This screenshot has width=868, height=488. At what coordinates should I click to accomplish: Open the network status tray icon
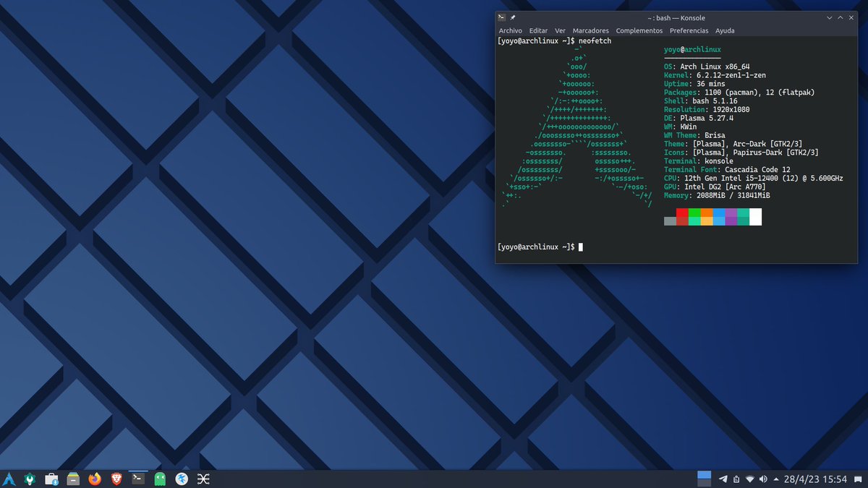[x=749, y=479]
